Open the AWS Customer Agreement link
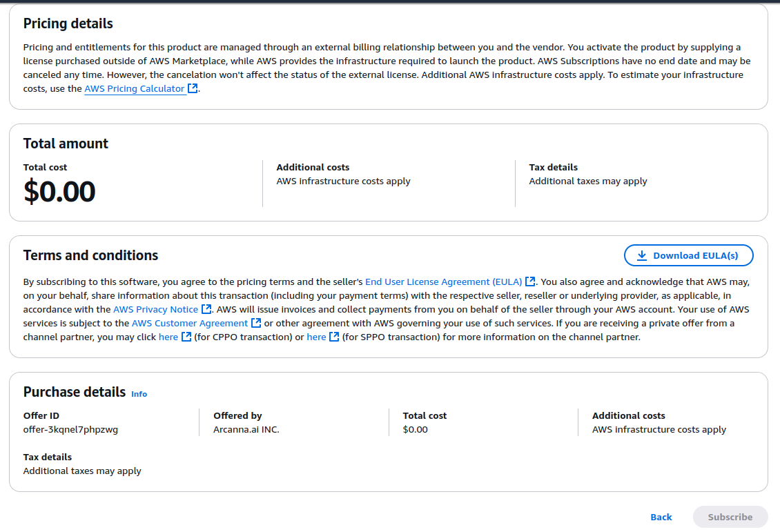 coord(190,323)
